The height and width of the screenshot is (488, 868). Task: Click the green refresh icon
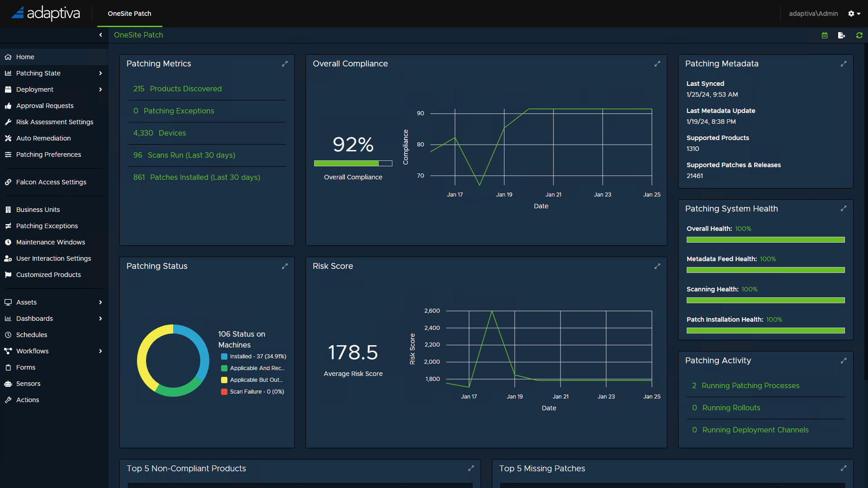tap(859, 35)
